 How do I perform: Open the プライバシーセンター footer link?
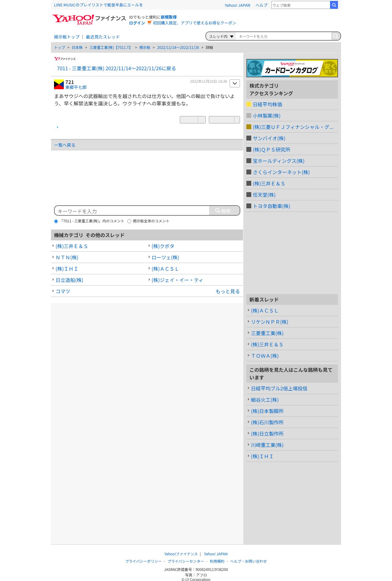click(186, 561)
